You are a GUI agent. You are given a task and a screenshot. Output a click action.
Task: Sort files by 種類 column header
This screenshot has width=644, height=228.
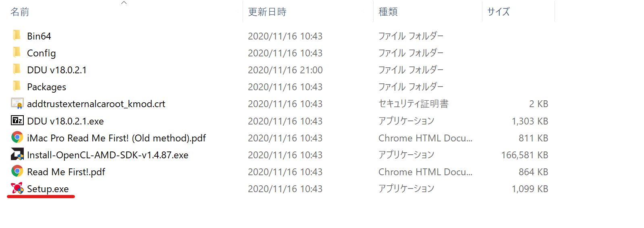click(x=388, y=12)
